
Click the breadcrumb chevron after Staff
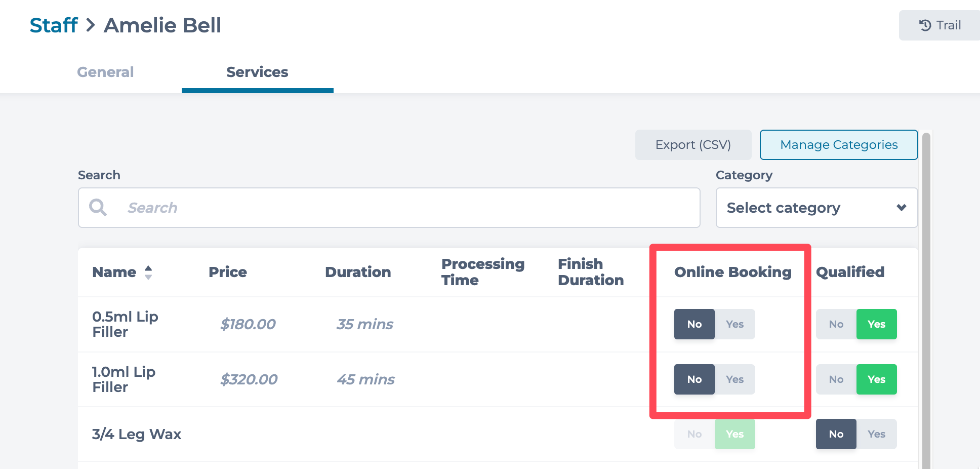tap(91, 25)
